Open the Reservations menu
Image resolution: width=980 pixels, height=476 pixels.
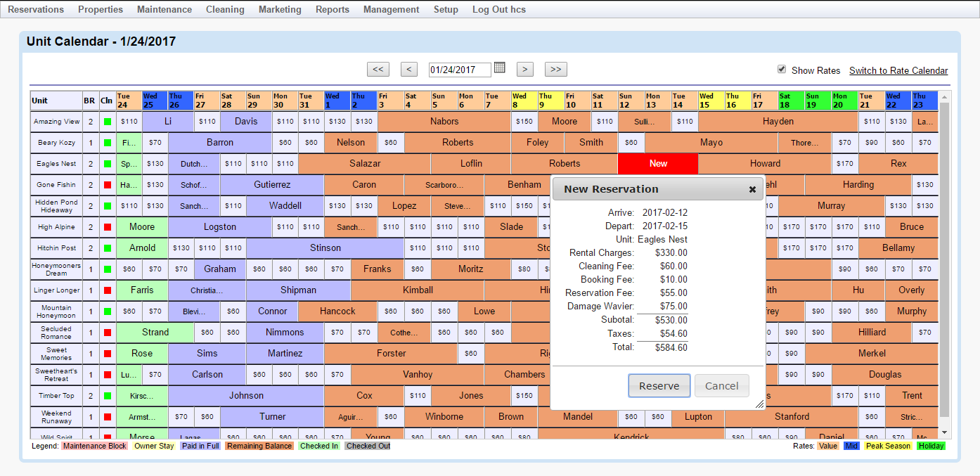point(35,9)
